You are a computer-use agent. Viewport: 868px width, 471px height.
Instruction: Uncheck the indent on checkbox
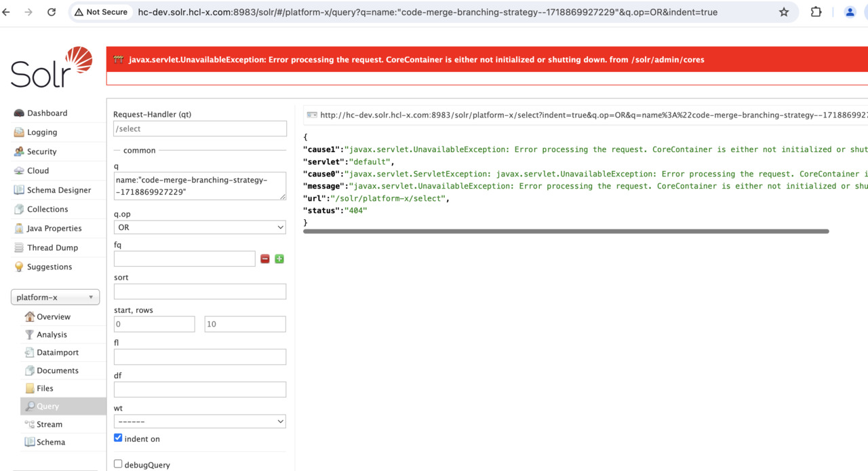[118, 438]
